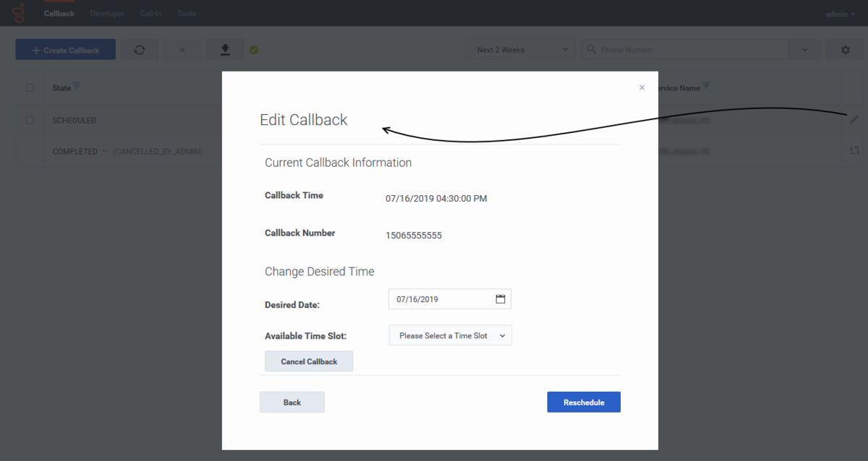Open the calendar icon in Desired Date
The image size is (868, 461).
pos(500,299)
